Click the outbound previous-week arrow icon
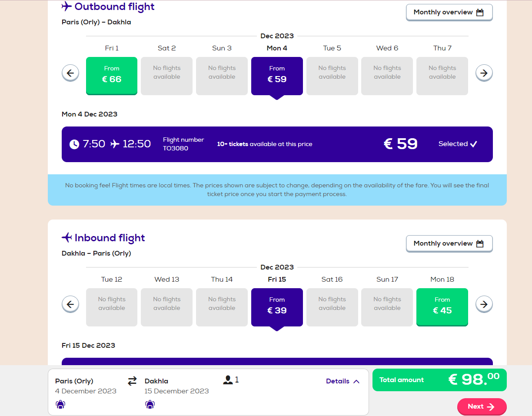 click(x=70, y=73)
